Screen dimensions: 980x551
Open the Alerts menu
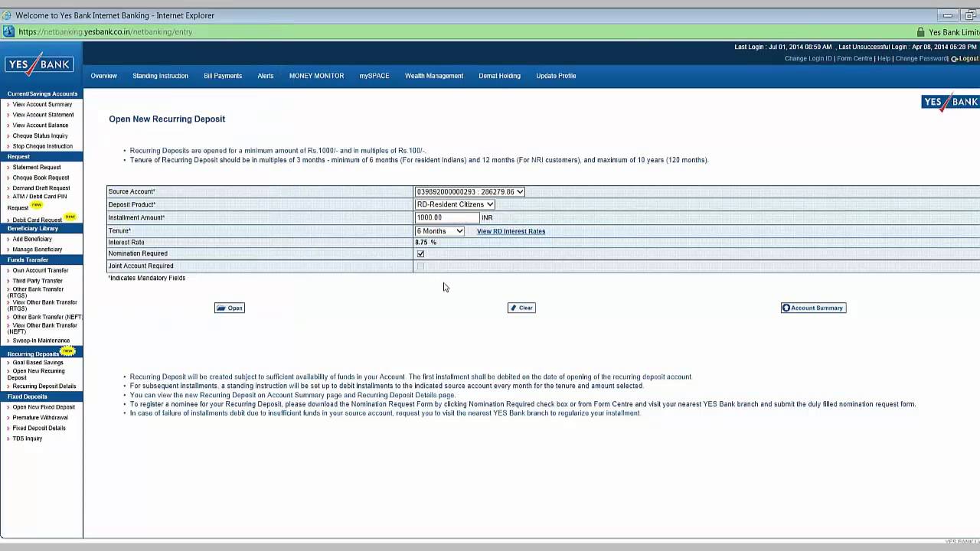point(266,76)
